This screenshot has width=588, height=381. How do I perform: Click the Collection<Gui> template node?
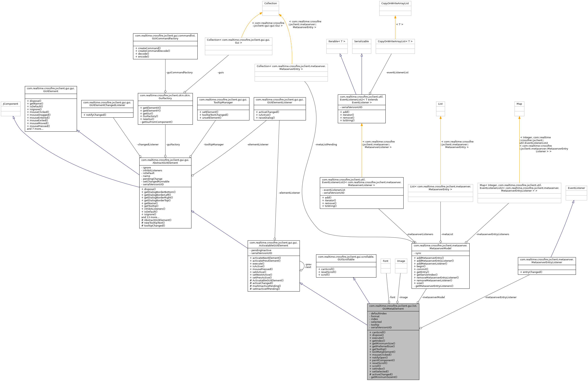pyautogui.click(x=238, y=46)
